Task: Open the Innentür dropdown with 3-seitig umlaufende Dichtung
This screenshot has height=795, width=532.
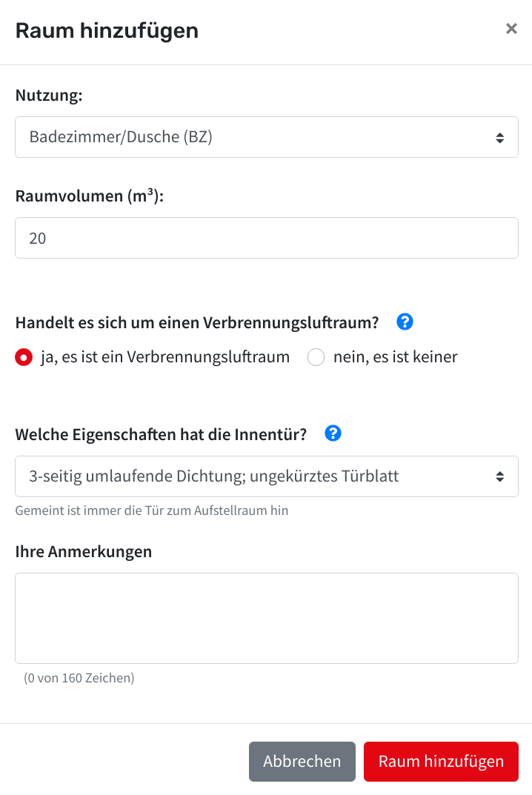Action: tap(267, 476)
